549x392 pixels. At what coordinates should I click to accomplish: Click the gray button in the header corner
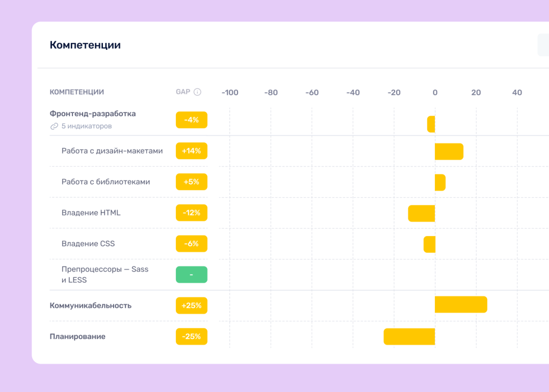543,45
